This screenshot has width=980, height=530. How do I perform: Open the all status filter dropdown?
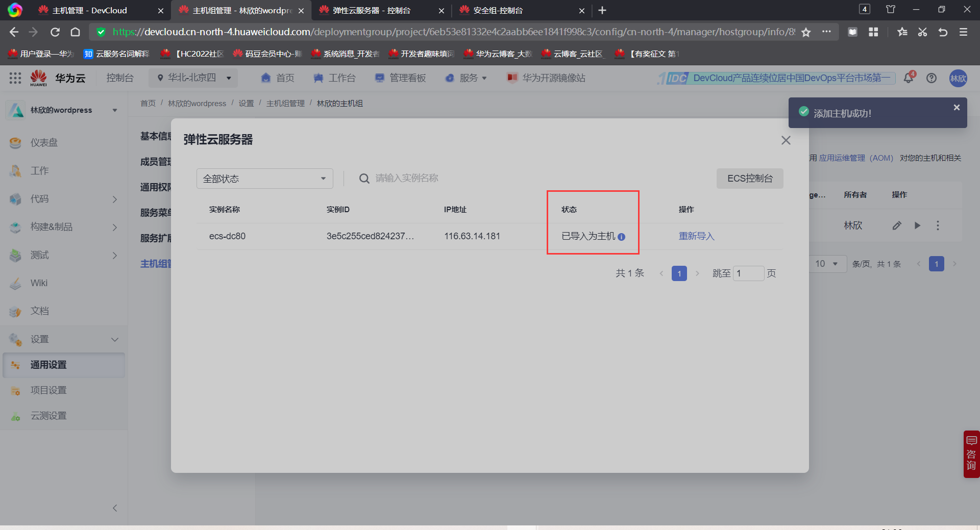[264, 179]
